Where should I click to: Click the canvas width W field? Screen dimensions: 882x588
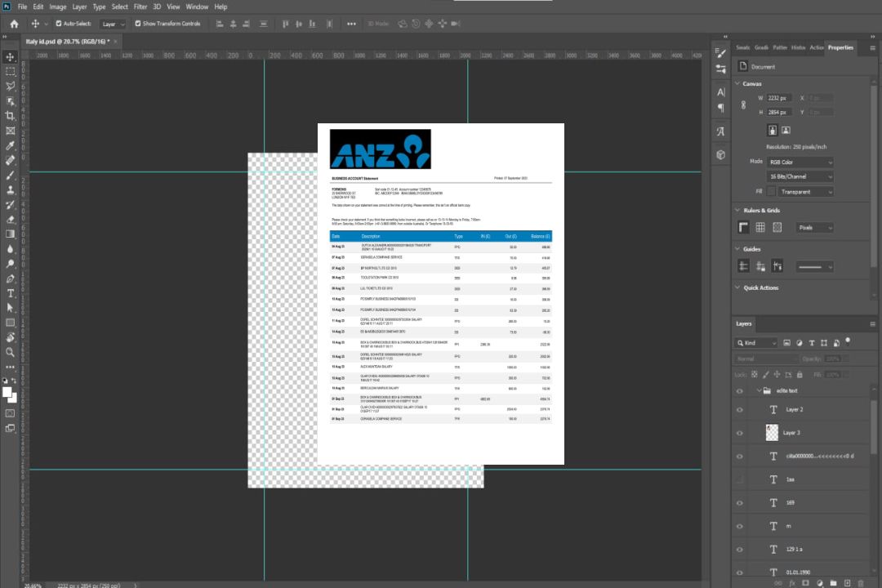pos(779,98)
